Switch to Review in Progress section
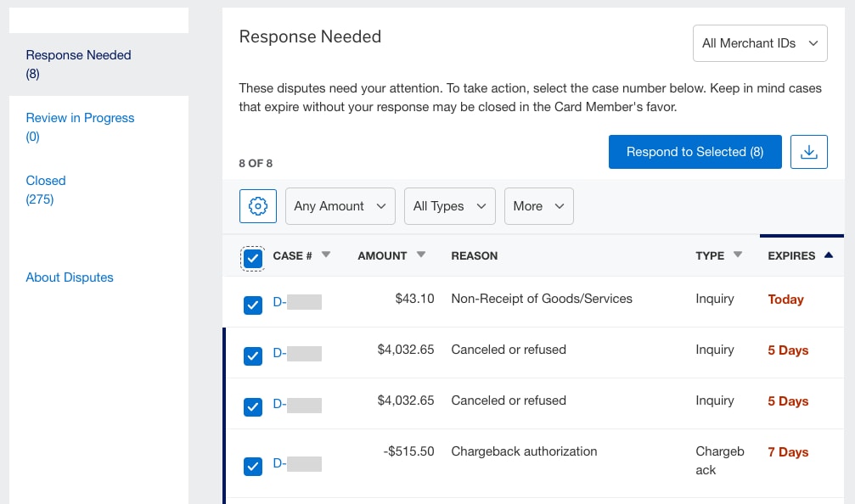The width and height of the screenshot is (855, 504). pyautogui.click(x=80, y=117)
